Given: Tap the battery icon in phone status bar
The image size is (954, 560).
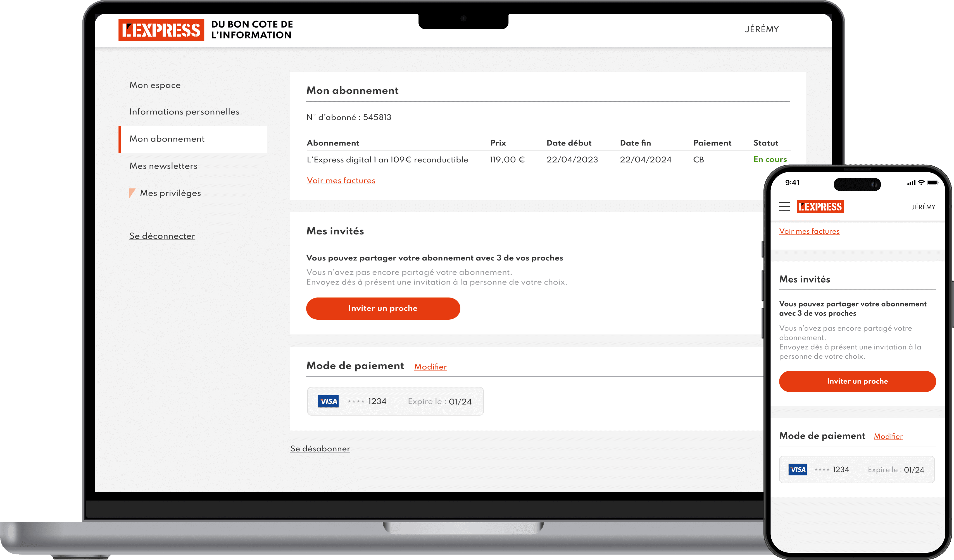Looking at the screenshot, I should coord(932,183).
